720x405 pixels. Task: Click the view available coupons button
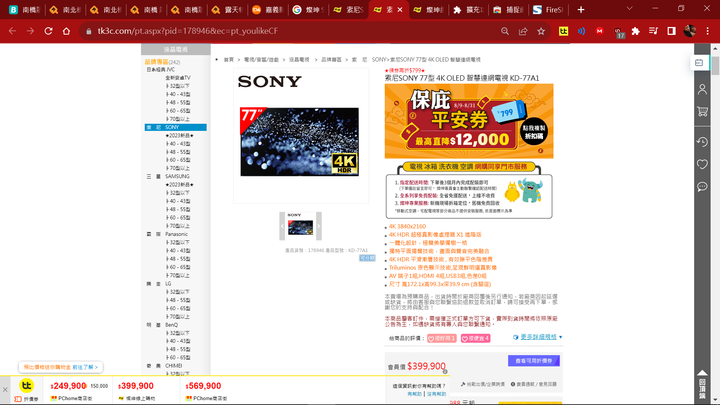[534, 361]
